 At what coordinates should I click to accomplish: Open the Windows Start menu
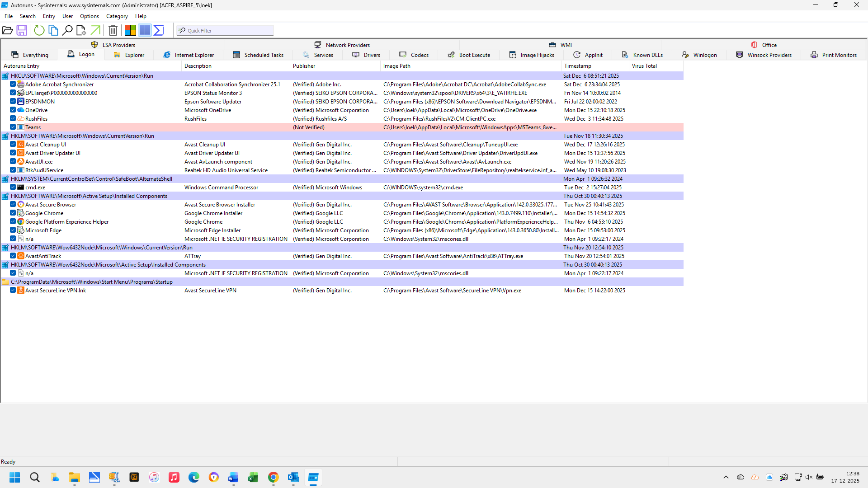(15, 477)
